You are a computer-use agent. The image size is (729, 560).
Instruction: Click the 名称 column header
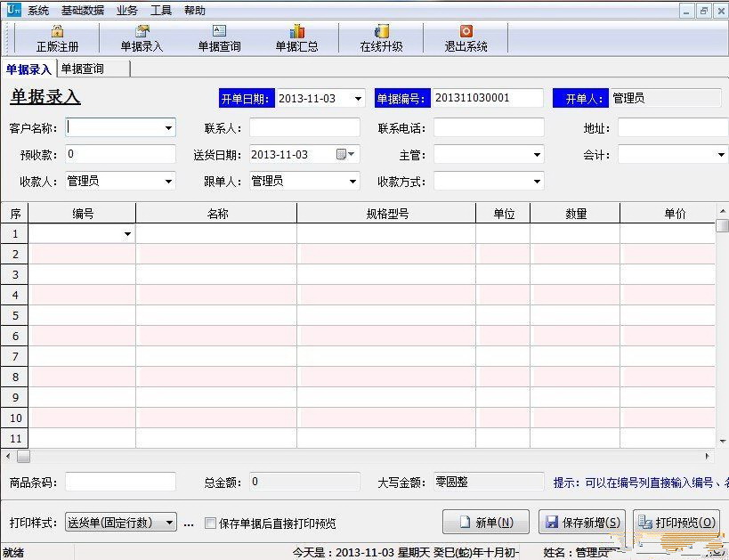216,214
